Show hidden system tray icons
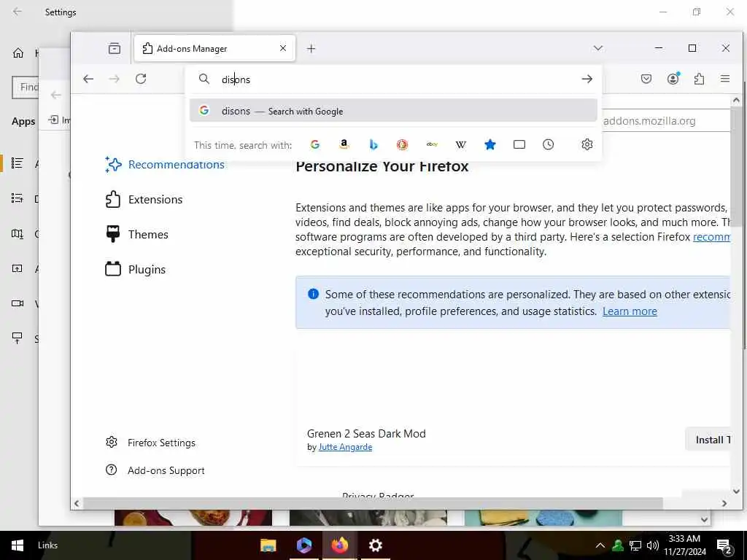 (x=600, y=545)
